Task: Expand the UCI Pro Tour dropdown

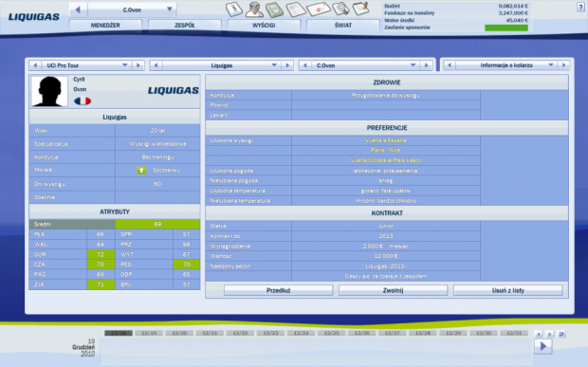Action: coord(125,65)
